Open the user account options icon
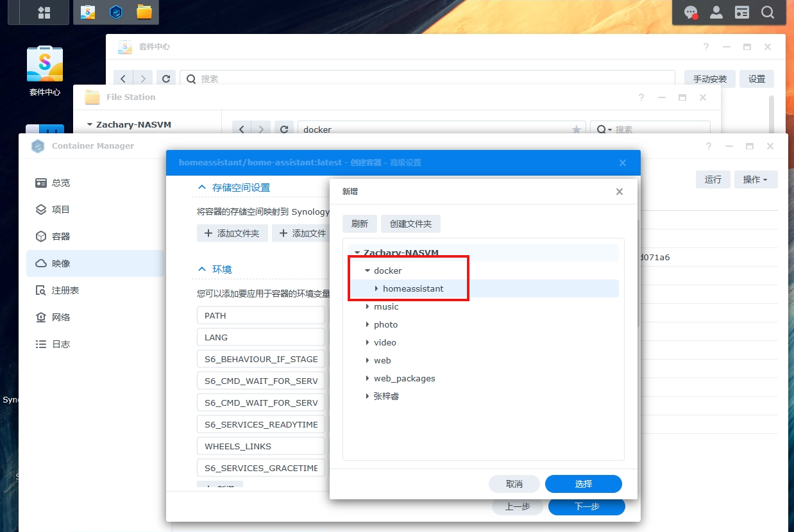This screenshot has width=794, height=532. click(x=716, y=12)
